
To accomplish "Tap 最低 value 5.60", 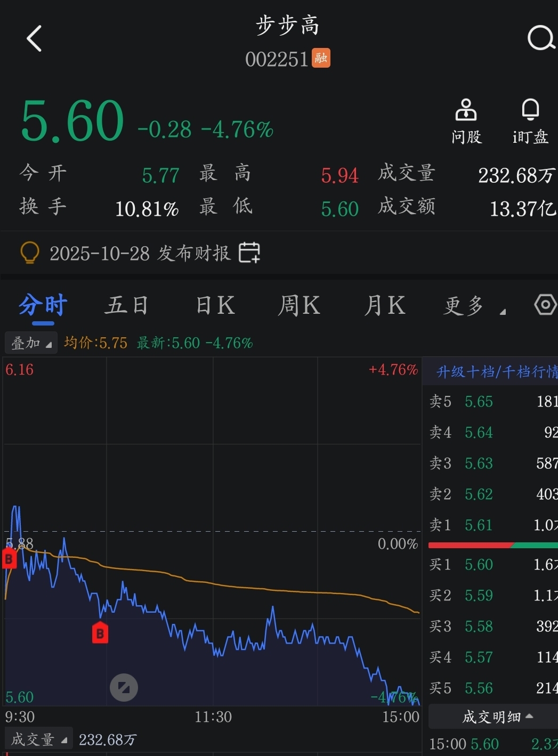I will coord(339,209).
